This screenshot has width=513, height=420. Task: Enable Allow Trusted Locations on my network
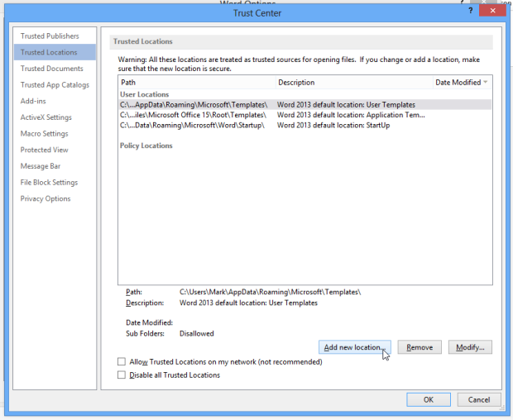pyautogui.click(x=122, y=361)
